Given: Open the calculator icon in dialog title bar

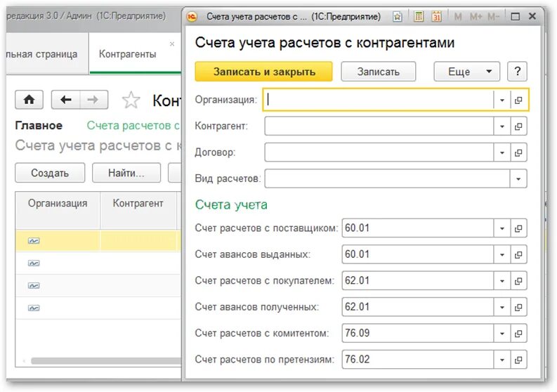Looking at the screenshot, I should tap(419, 16).
